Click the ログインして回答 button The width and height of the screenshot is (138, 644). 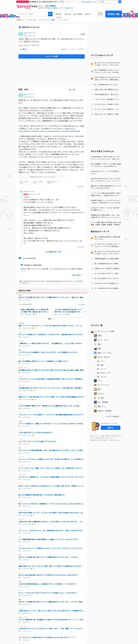(x=52, y=56)
